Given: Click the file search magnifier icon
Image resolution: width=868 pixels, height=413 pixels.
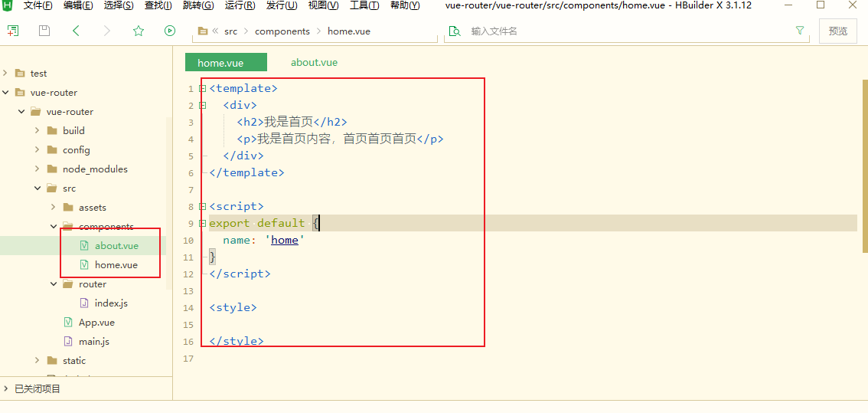Looking at the screenshot, I should pyautogui.click(x=455, y=31).
